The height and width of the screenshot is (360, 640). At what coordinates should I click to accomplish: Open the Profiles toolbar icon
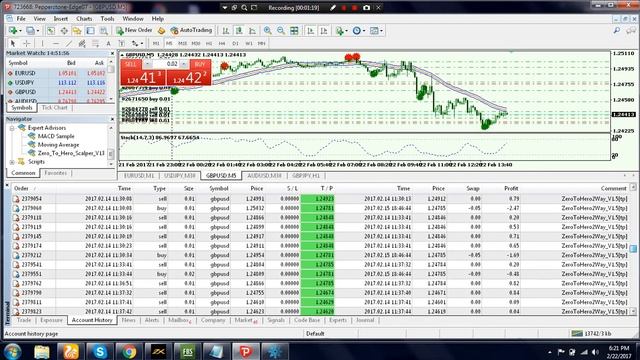point(30,31)
